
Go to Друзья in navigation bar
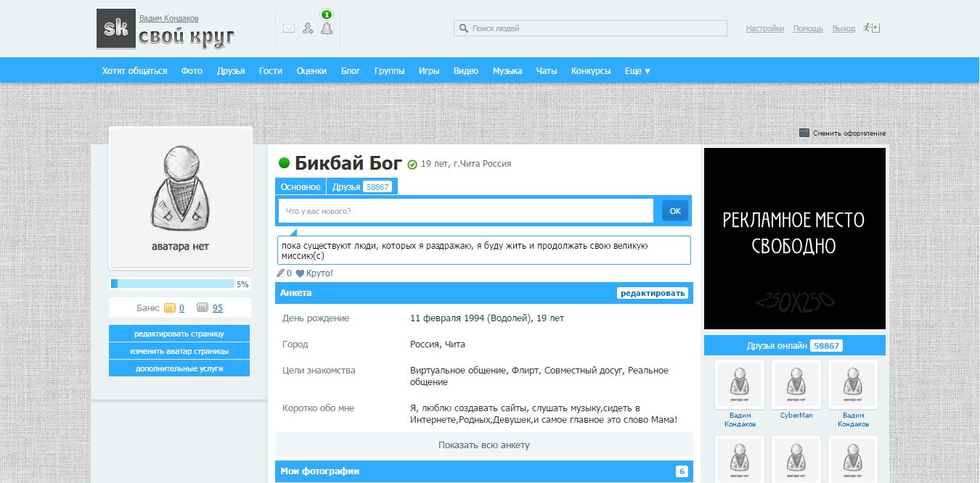[230, 71]
